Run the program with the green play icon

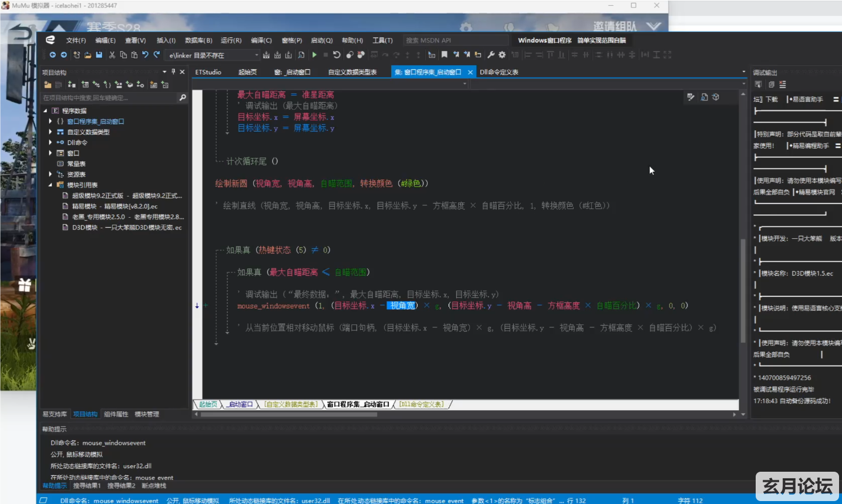[315, 55]
